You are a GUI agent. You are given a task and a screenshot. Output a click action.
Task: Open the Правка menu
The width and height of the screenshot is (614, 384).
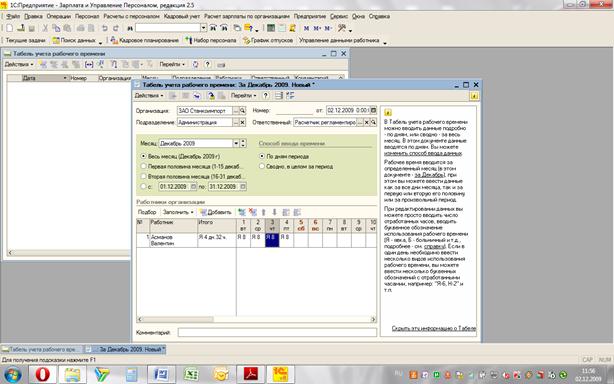click(x=33, y=16)
